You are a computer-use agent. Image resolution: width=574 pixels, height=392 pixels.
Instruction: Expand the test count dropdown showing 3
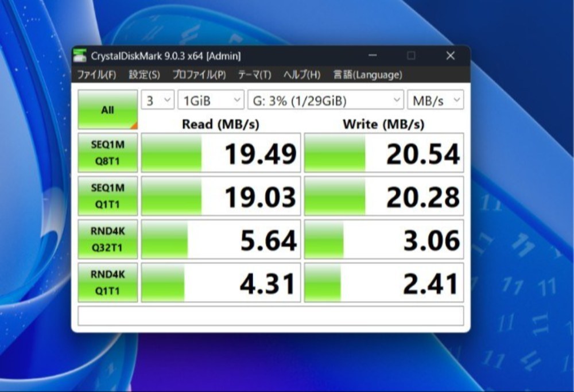pos(158,100)
